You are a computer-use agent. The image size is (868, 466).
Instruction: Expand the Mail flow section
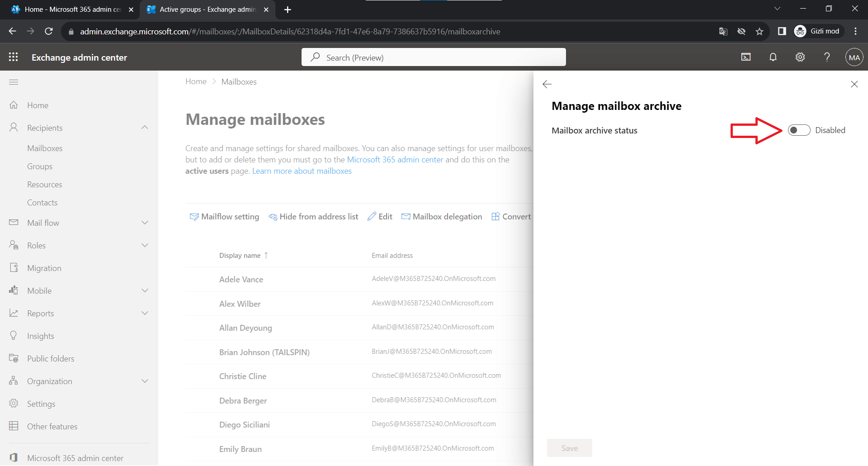pyautogui.click(x=145, y=223)
